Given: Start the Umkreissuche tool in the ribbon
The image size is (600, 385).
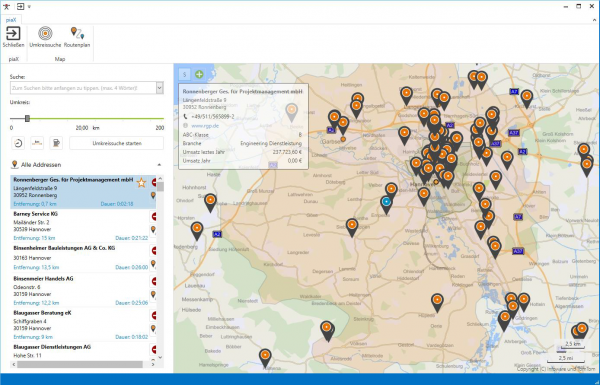Looking at the screenshot, I should (45, 37).
